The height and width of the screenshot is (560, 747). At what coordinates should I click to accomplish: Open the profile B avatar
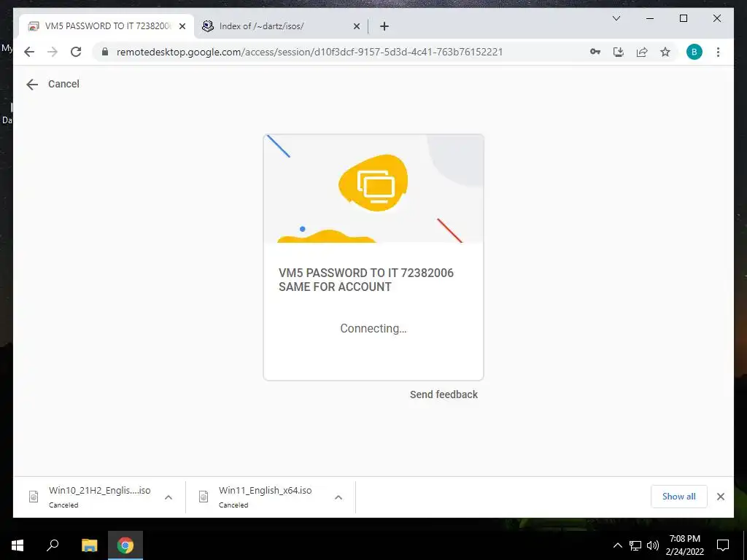(x=694, y=52)
